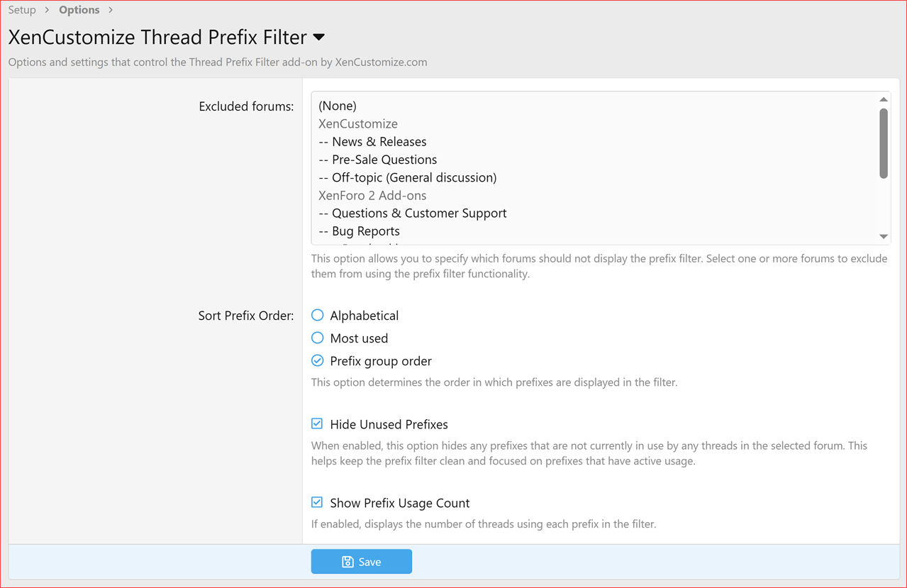The width and height of the screenshot is (907, 588).
Task: Click the chevron after Options breadcrumb
Action: tap(110, 10)
